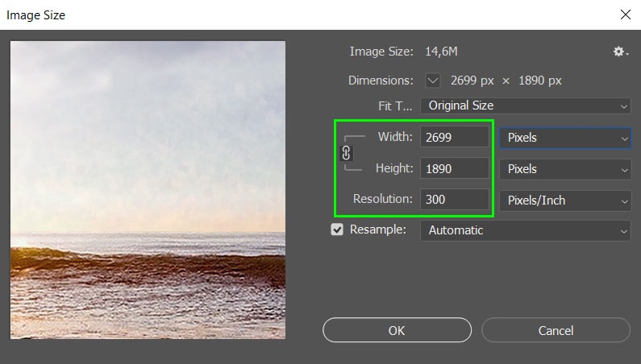This screenshot has width=641, height=364.
Task: Click the Resample checkmark icon
Action: point(337,230)
